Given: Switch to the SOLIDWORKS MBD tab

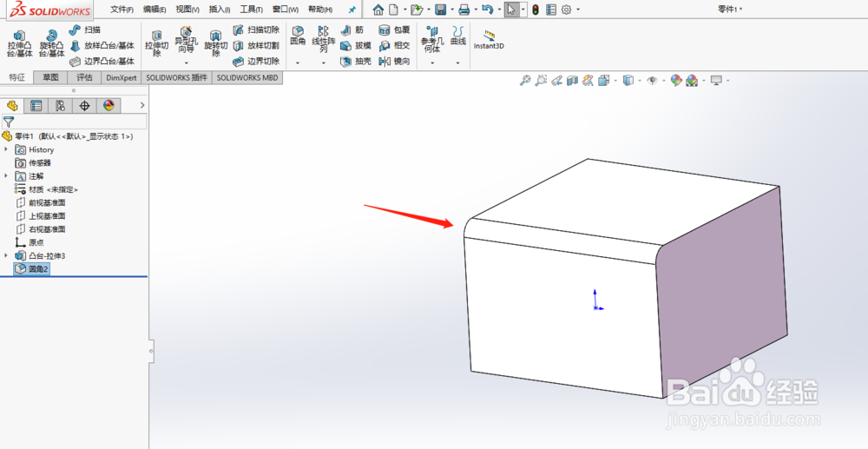Looking at the screenshot, I should pyautogui.click(x=247, y=77).
